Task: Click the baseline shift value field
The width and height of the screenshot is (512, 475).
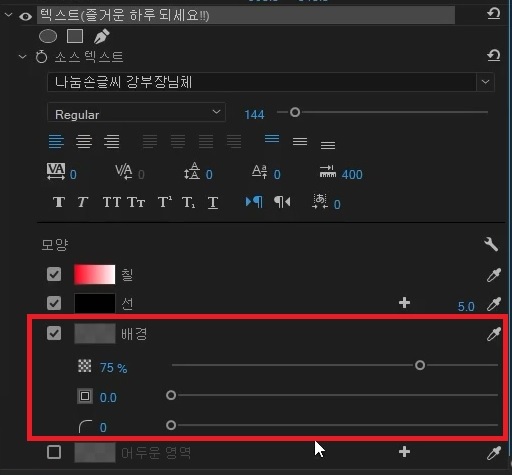Action: click(277, 175)
